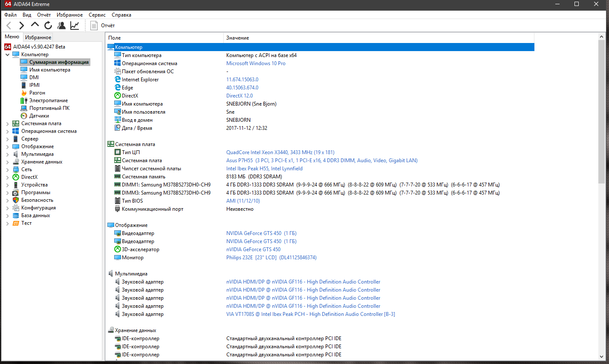This screenshot has width=609, height=364.
Task: Click the База данных icon
Action: 16,215
